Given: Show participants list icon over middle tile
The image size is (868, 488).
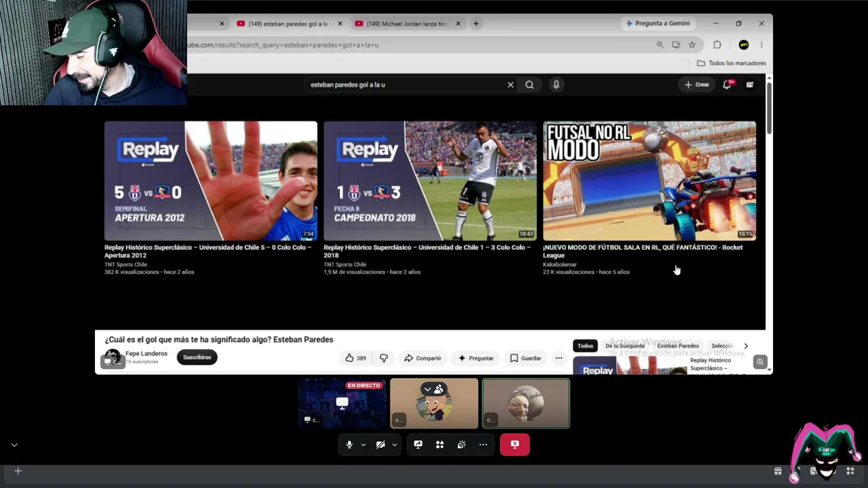Looking at the screenshot, I should [x=439, y=389].
